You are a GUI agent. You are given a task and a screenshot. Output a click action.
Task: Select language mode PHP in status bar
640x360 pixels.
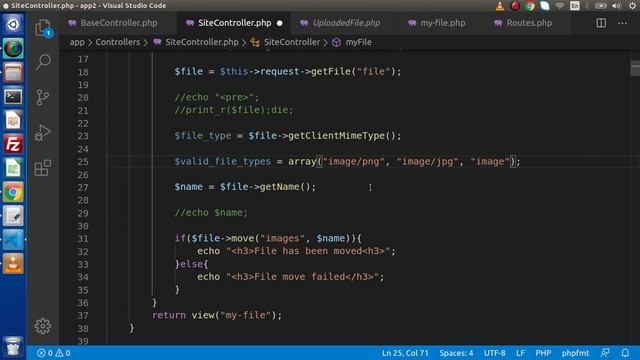543,353
